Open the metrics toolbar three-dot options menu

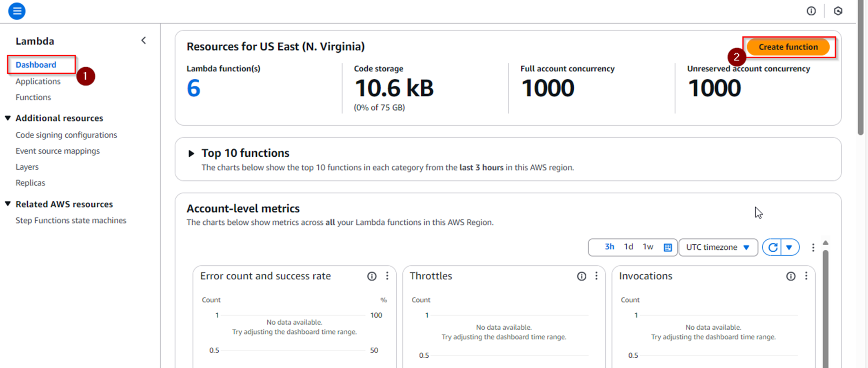813,247
